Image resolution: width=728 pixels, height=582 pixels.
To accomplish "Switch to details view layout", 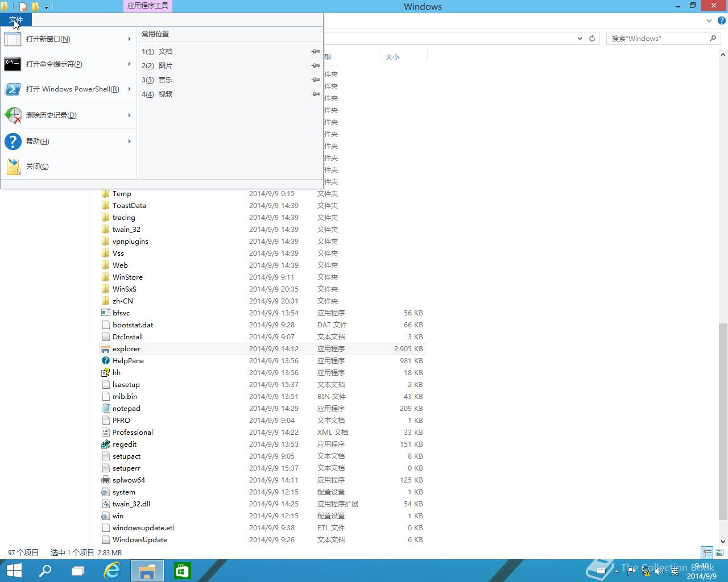I will tap(707, 552).
